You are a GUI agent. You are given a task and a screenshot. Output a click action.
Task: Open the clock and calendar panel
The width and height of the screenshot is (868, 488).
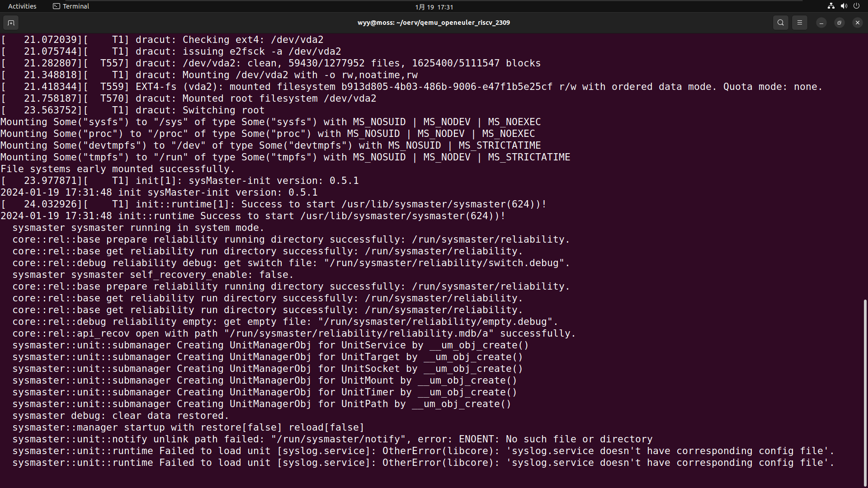pos(434,7)
